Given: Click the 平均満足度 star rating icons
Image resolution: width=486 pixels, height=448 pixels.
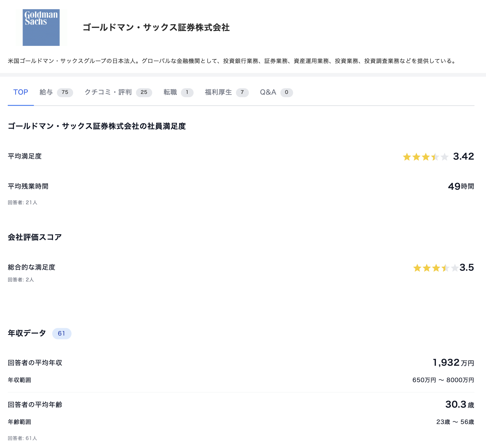Looking at the screenshot, I should [426, 157].
